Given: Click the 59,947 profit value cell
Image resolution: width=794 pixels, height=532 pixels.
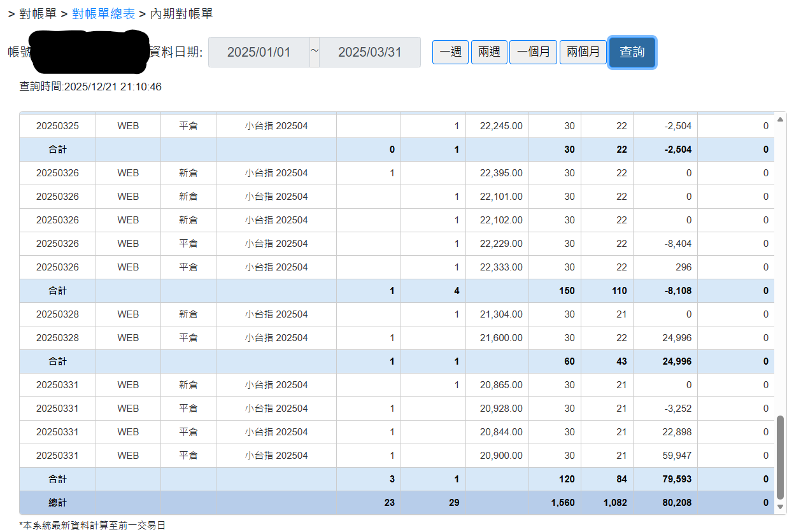Looking at the screenshot, I should click(665, 456).
